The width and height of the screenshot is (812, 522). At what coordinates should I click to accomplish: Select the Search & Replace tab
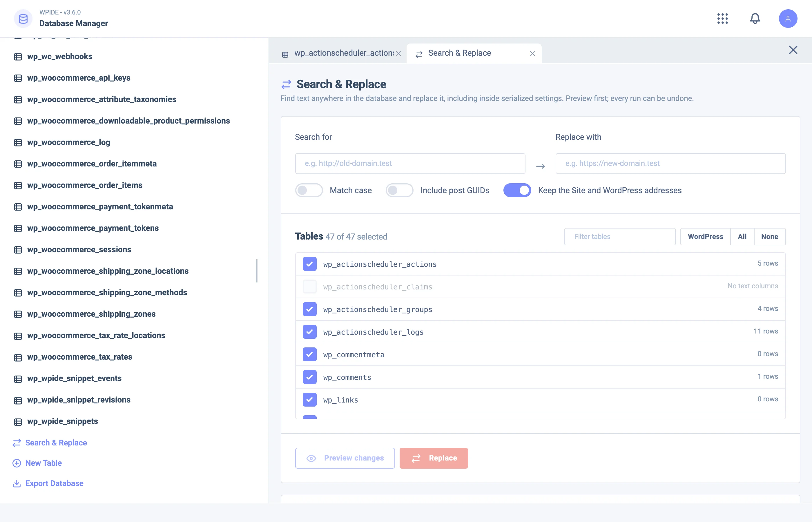click(474, 53)
